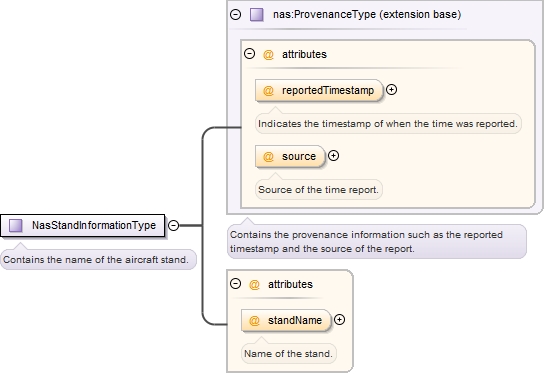This screenshot has width=545, height=374.
Task: Expand the reportedTimestamp attribute
Action: coord(392,90)
